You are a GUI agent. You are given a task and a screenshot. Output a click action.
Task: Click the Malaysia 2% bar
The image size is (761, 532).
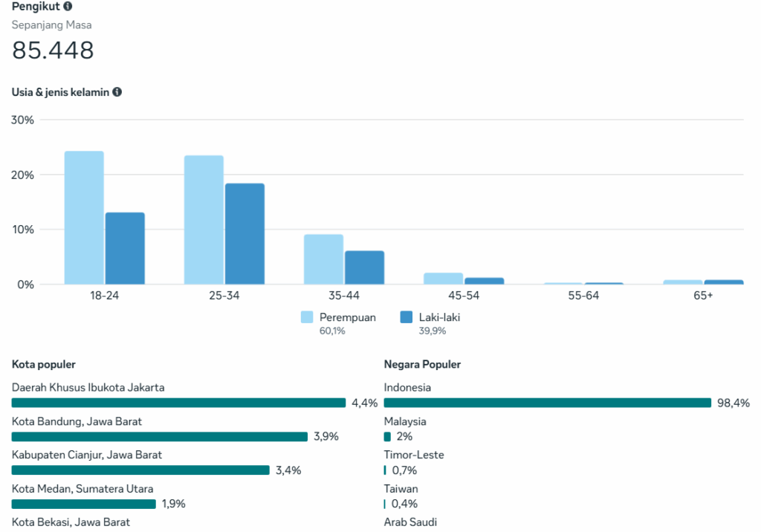click(x=387, y=437)
